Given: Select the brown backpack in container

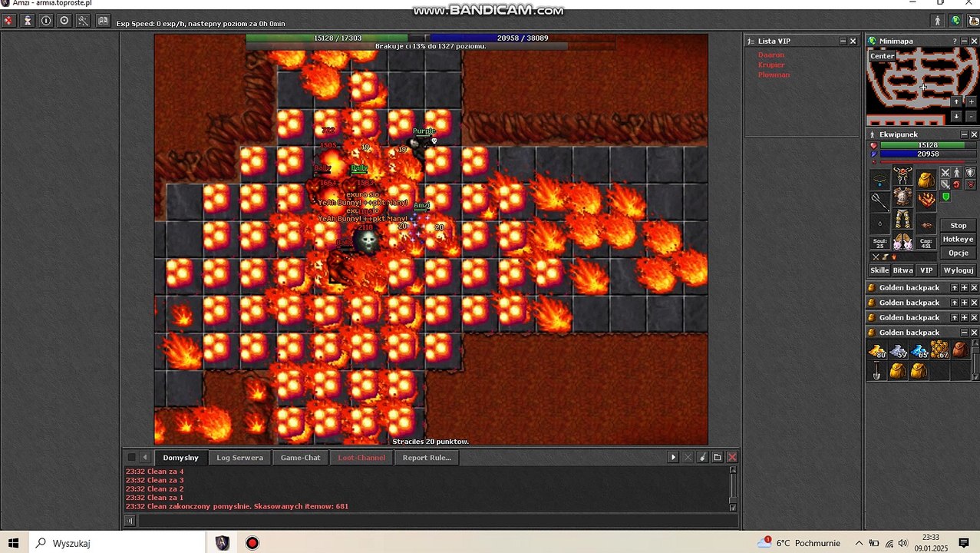Looking at the screenshot, I should pos(960,351).
